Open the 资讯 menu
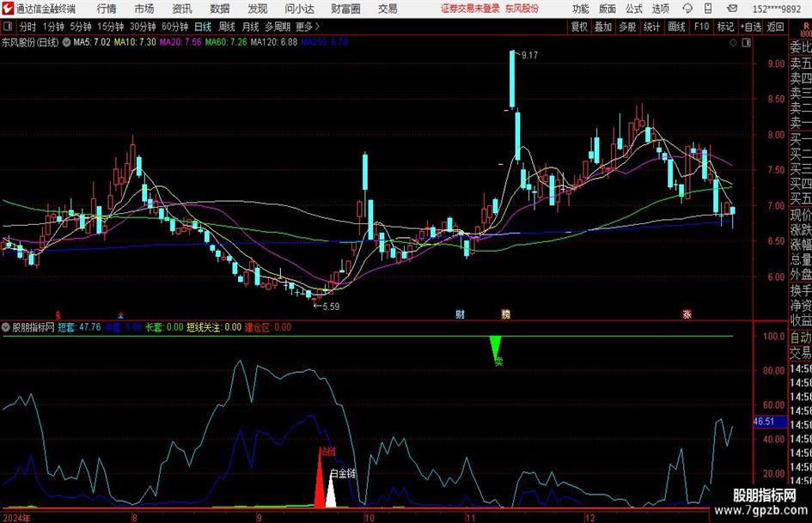 pos(182,9)
